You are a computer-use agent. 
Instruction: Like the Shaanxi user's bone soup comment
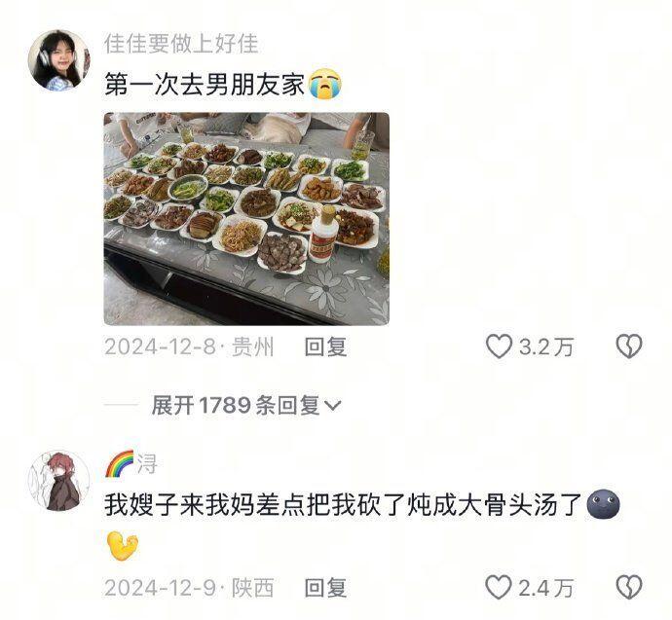pos(499,587)
